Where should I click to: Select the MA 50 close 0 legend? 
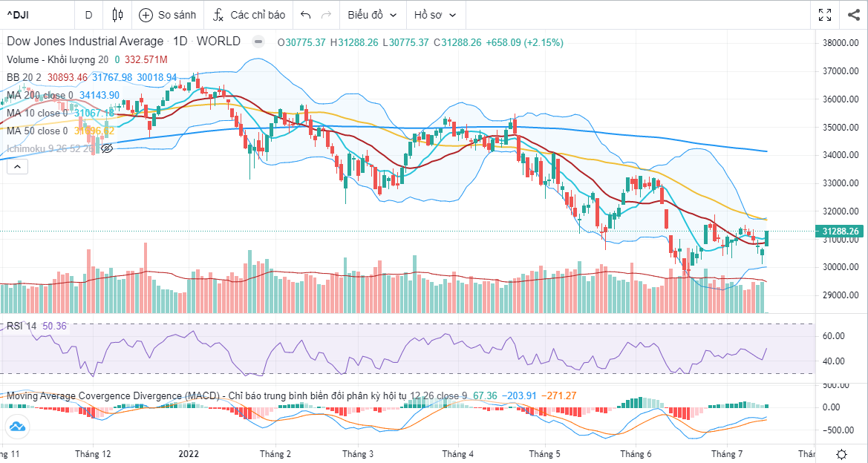(37, 131)
